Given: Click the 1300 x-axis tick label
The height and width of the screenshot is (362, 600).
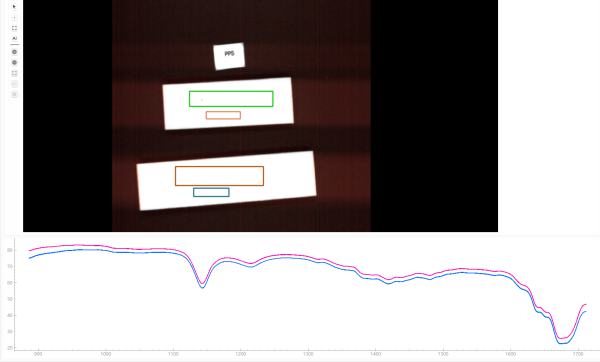Looking at the screenshot, I should (x=308, y=354).
